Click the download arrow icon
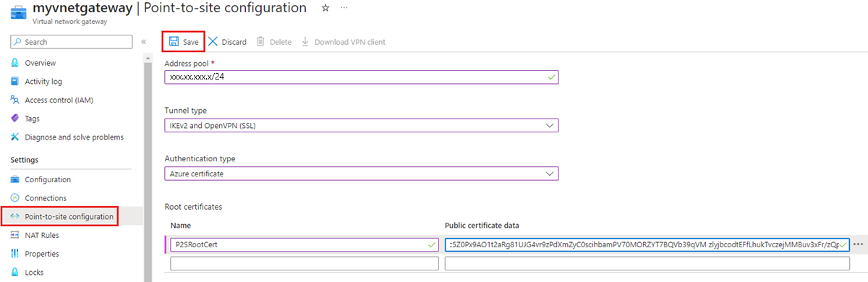 [x=305, y=42]
